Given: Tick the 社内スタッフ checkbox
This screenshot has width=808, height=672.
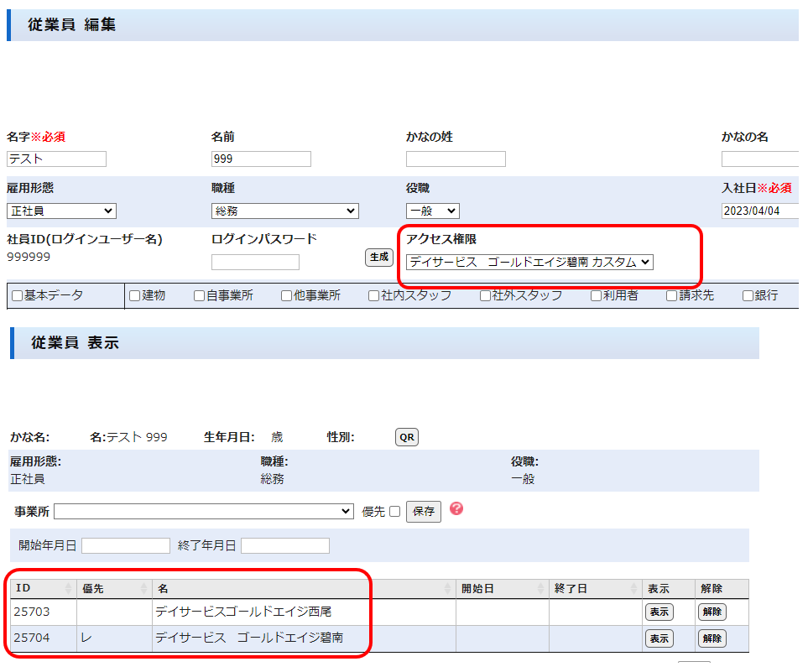Looking at the screenshot, I should pyautogui.click(x=374, y=295).
